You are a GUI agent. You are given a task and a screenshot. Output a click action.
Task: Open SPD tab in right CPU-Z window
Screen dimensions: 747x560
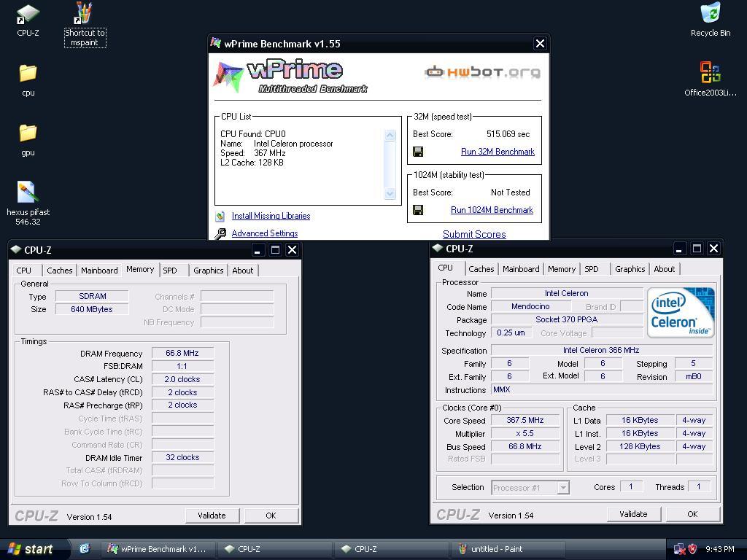pos(591,269)
